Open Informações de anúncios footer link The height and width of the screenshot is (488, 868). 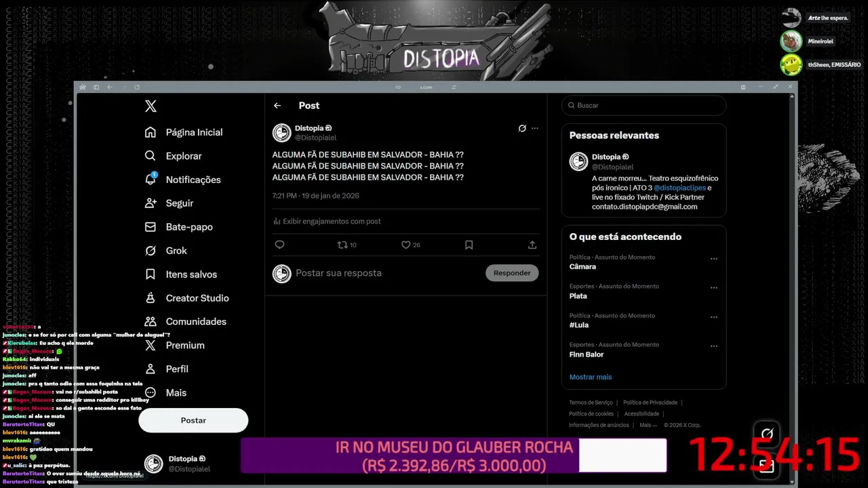pos(599,425)
